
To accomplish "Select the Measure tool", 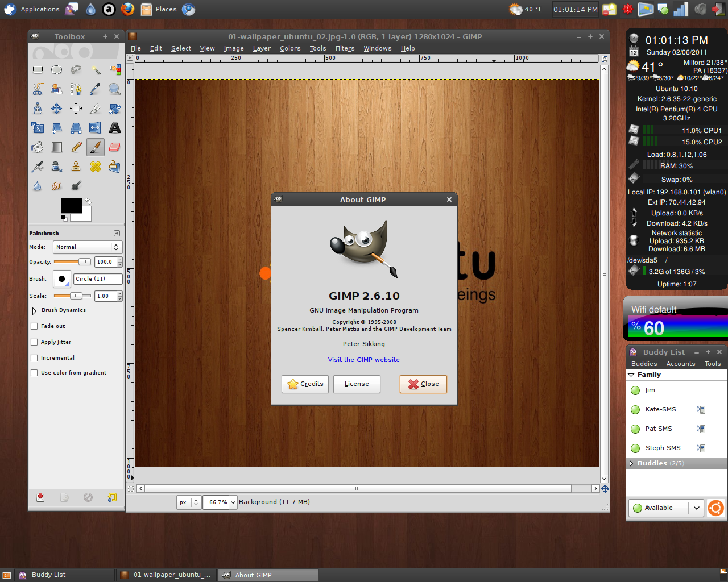I will tap(38, 109).
